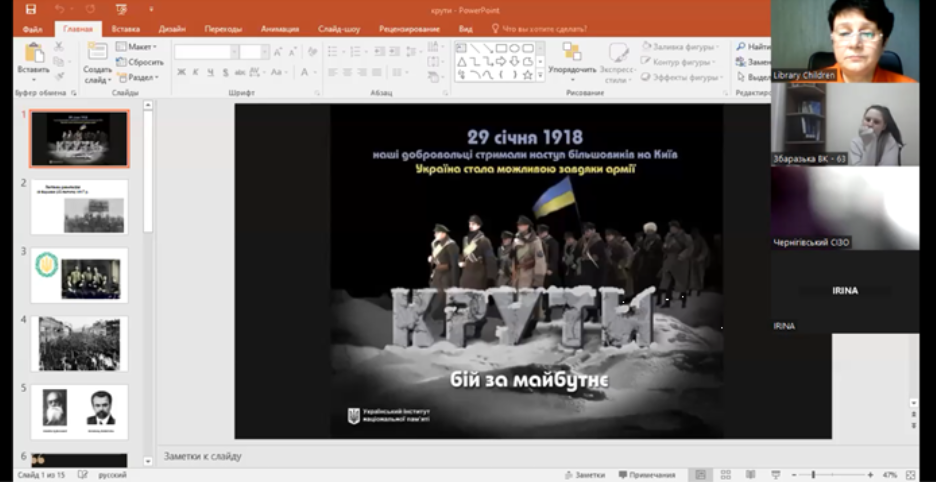The width and height of the screenshot is (936, 482).
Task: Toggle underline (Ч) formatting
Action: click(x=211, y=72)
